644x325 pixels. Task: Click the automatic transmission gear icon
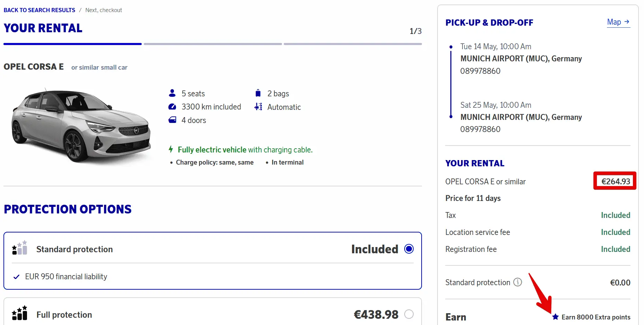(x=258, y=107)
